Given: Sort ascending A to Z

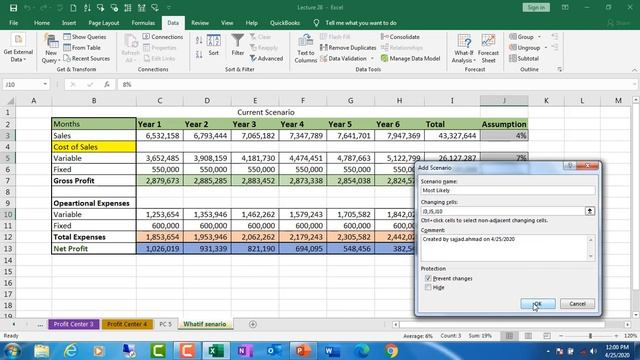Looking at the screenshot, I should [199, 40].
